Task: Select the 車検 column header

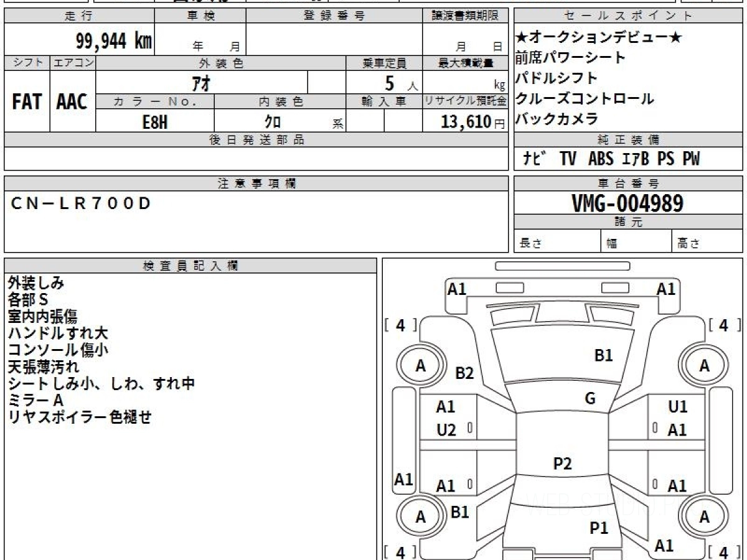Action: tap(200, 16)
